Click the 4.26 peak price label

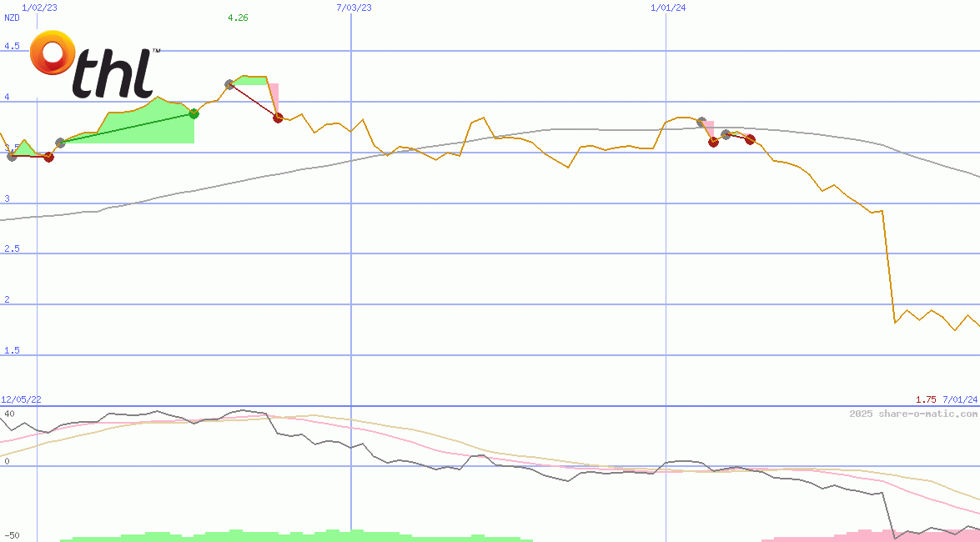(x=237, y=18)
